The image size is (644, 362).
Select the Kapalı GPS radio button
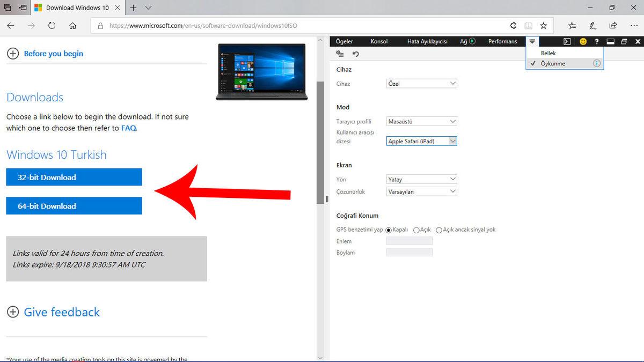click(x=389, y=230)
